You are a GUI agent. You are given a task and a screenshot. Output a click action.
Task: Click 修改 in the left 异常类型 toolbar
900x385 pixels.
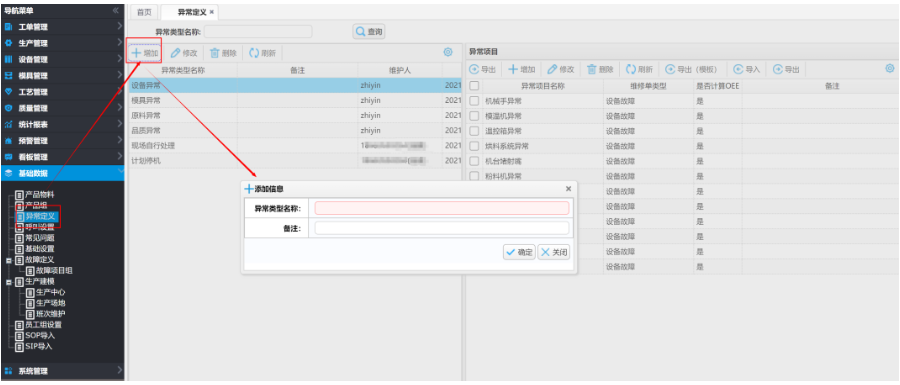point(184,53)
